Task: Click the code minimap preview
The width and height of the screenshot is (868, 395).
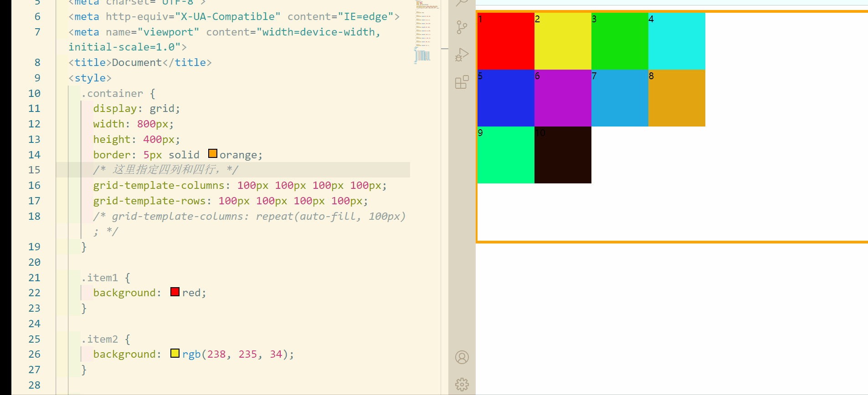Action: tap(426, 32)
